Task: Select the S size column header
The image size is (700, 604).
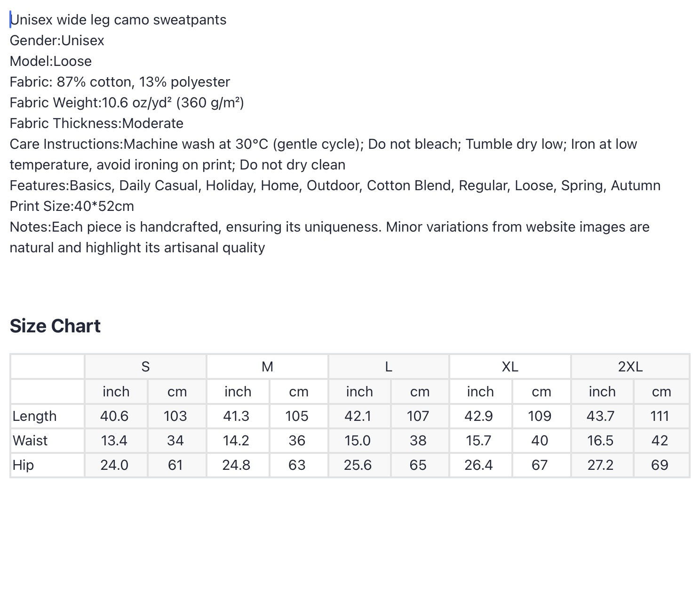Action: point(145,366)
